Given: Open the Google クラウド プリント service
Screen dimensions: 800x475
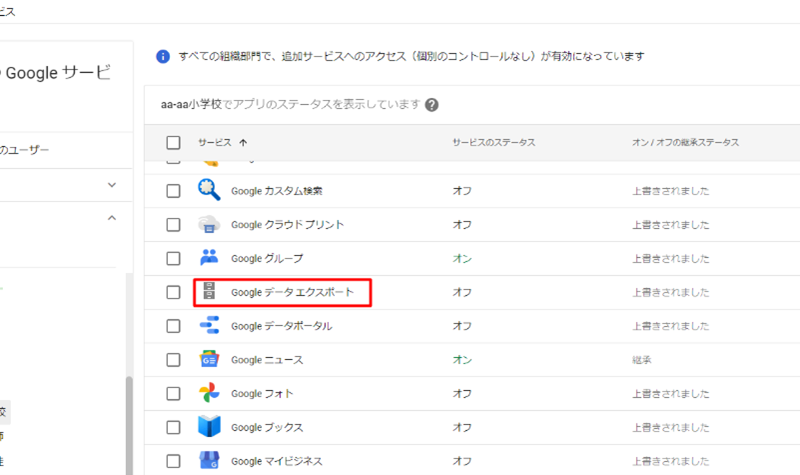Looking at the screenshot, I should 287,224.
